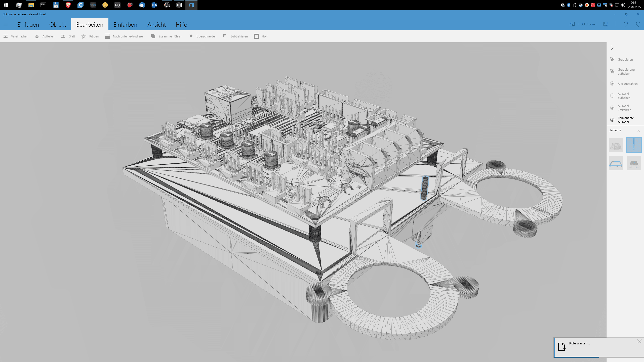Open the floppy disk taskbar app
Image resolution: width=644 pixels, height=362 pixels.
coord(56,5)
